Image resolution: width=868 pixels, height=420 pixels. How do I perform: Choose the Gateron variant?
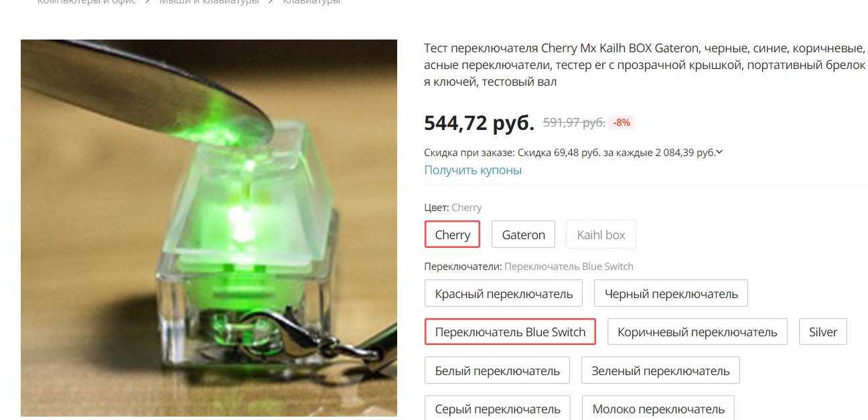click(x=524, y=234)
